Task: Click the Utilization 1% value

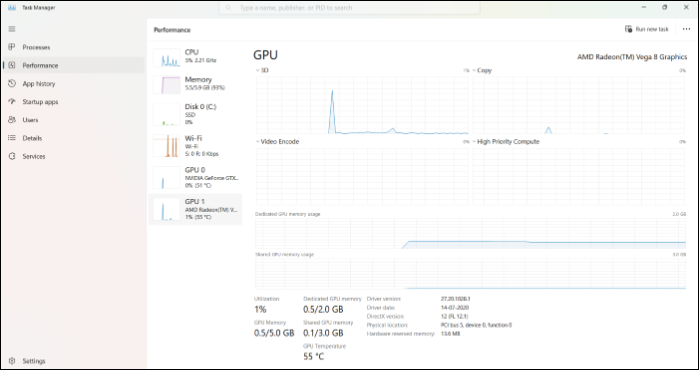Action: tap(260, 309)
